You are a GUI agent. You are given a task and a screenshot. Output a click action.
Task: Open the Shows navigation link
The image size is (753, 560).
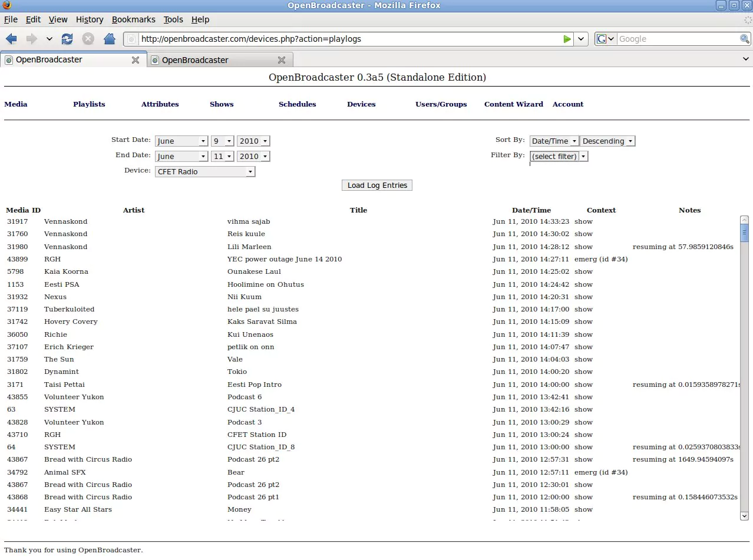click(x=222, y=104)
